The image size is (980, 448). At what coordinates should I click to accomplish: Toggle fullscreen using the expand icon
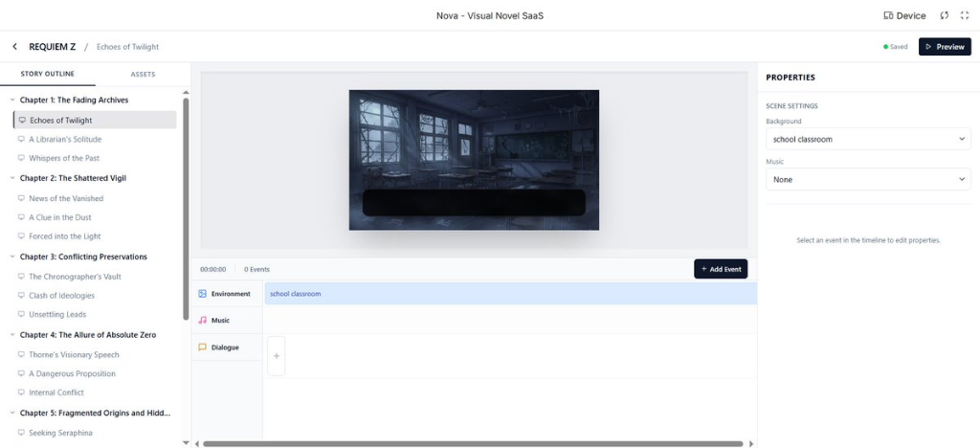pyautogui.click(x=965, y=15)
